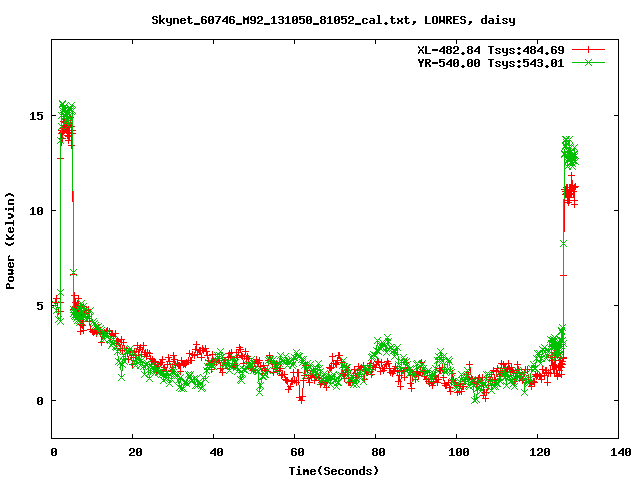Click the x-axis tick label 120

[x=540, y=452]
